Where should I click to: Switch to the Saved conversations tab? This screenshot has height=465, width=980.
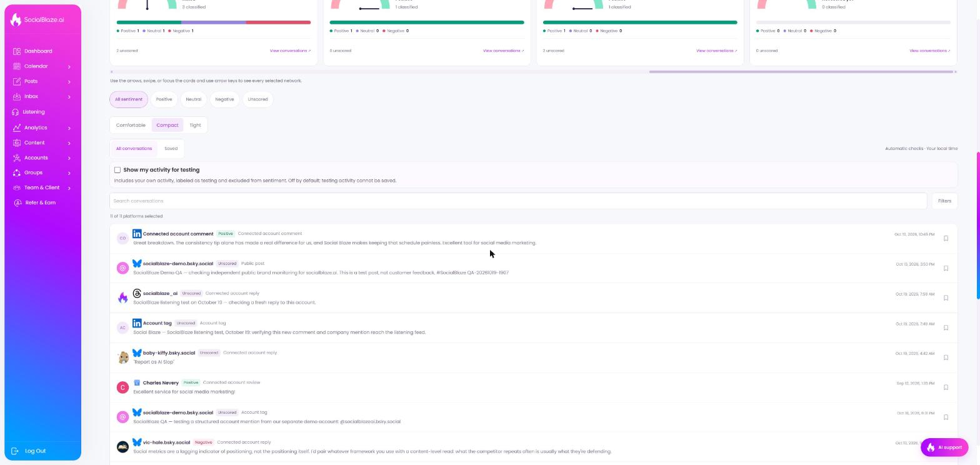pos(171,149)
